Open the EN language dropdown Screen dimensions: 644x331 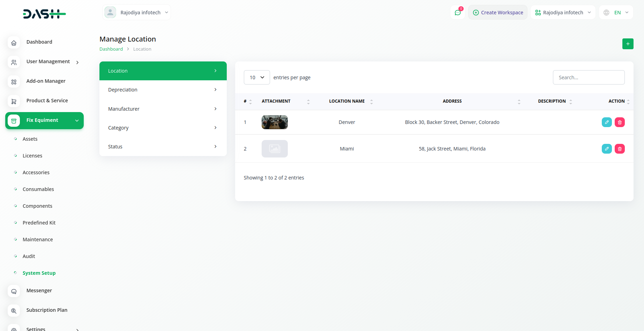tap(616, 13)
